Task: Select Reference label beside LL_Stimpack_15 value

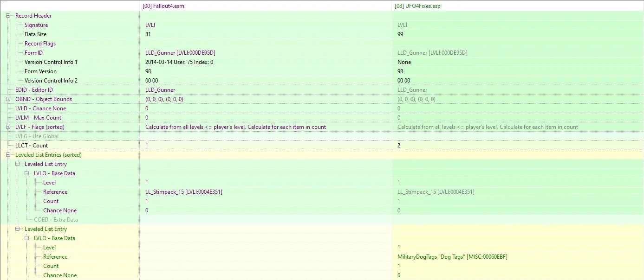Action: [55, 192]
